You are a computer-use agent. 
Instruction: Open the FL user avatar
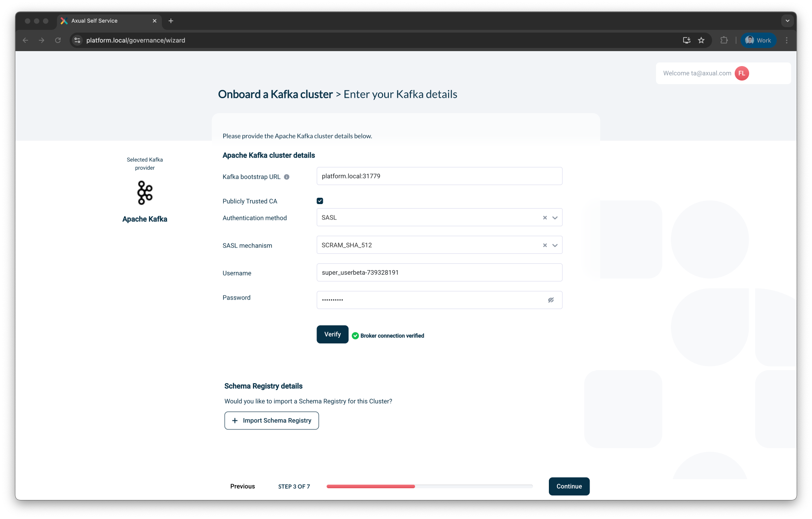tap(741, 73)
